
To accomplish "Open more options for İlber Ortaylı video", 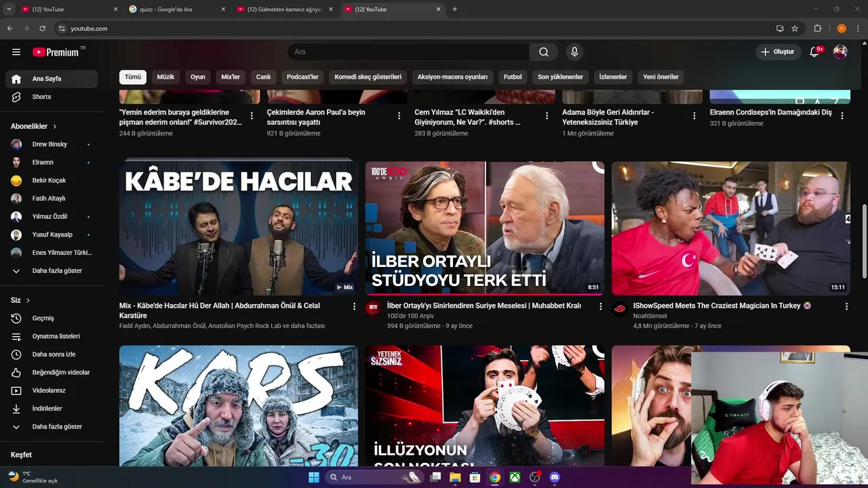I will (x=600, y=306).
